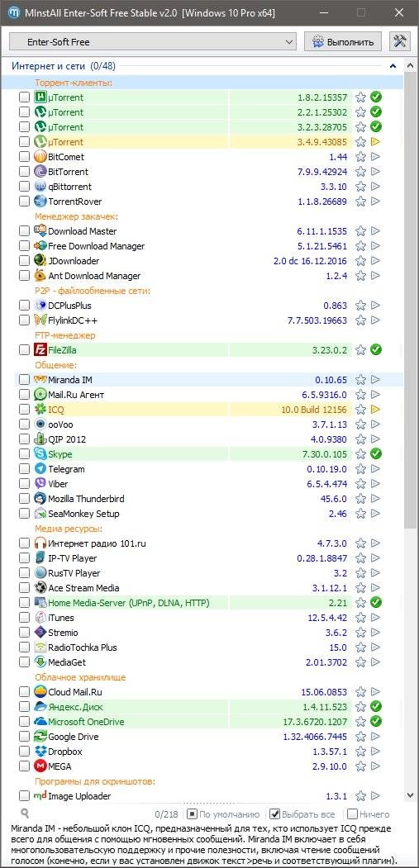419x868 pixels.
Task: Select the Cloud Mail.Ru entry
Action: pyautogui.click(x=75, y=692)
